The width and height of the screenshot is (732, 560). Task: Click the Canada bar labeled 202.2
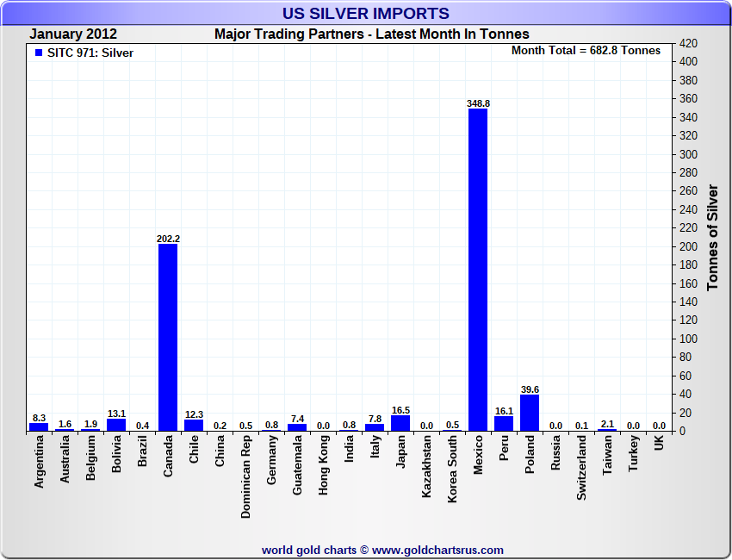168,337
